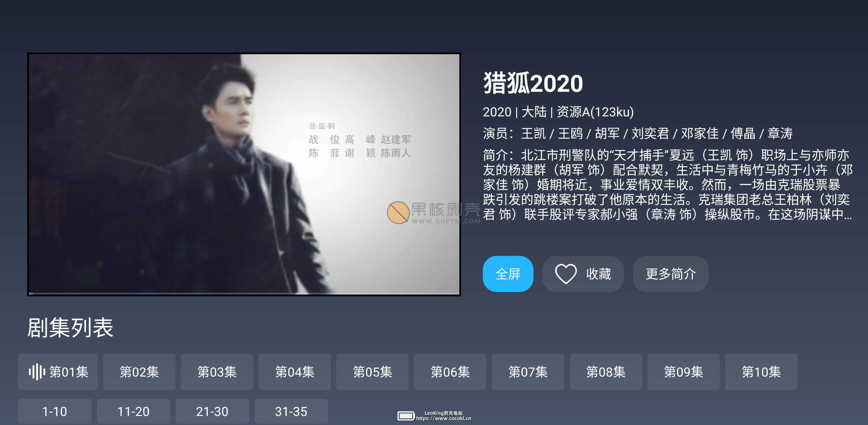The height and width of the screenshot is (425, 868).
Task: Expand the full synopsis via 更多简介
Action: coord(671,274)
